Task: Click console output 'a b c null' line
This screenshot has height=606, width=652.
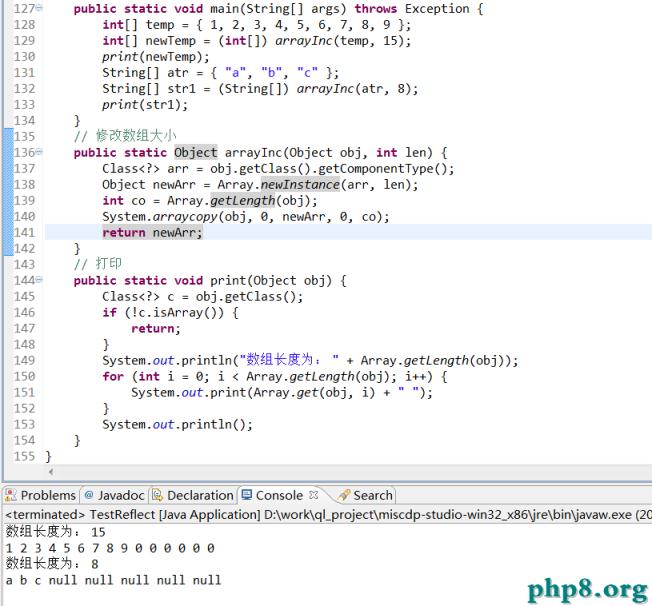Action: point(113,580)
